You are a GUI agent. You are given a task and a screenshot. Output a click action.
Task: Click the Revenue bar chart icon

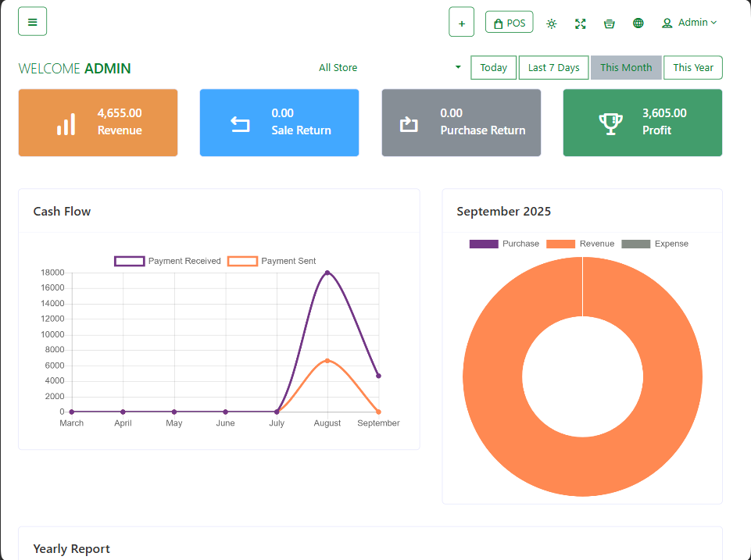66,123
